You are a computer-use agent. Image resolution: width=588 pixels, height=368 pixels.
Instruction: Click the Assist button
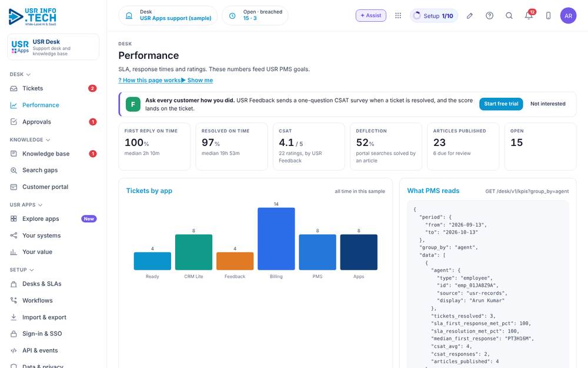tap(371, 15)
